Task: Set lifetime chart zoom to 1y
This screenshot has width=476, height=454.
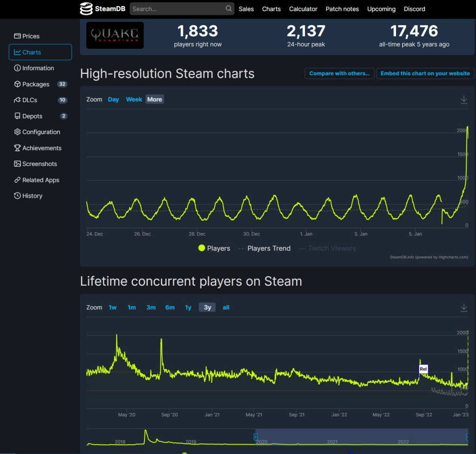Action: [188, 307]
